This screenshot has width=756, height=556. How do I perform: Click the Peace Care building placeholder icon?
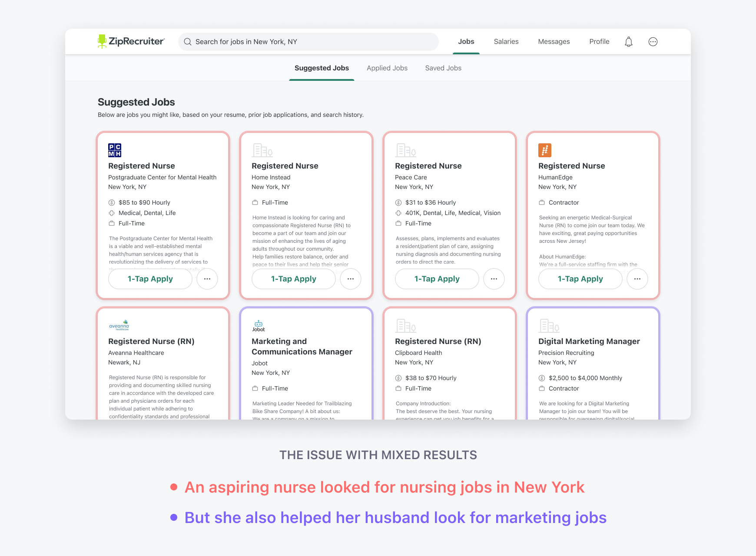406,150
